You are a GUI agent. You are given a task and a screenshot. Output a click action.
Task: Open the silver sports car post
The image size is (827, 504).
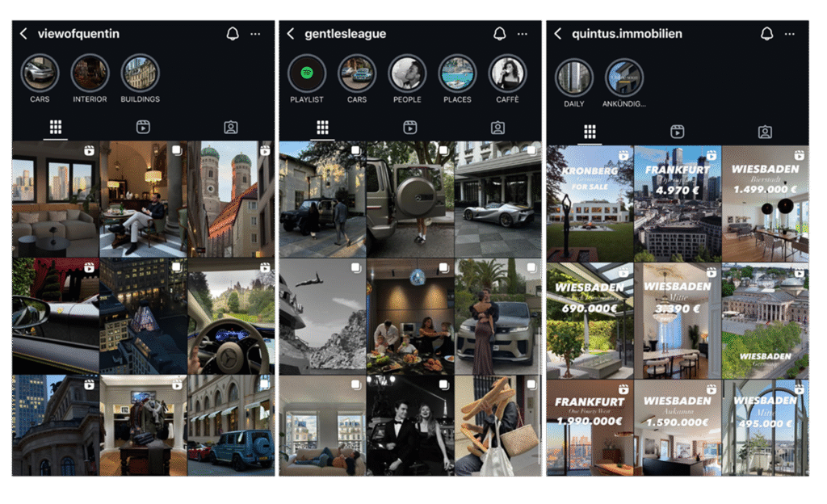497,199
